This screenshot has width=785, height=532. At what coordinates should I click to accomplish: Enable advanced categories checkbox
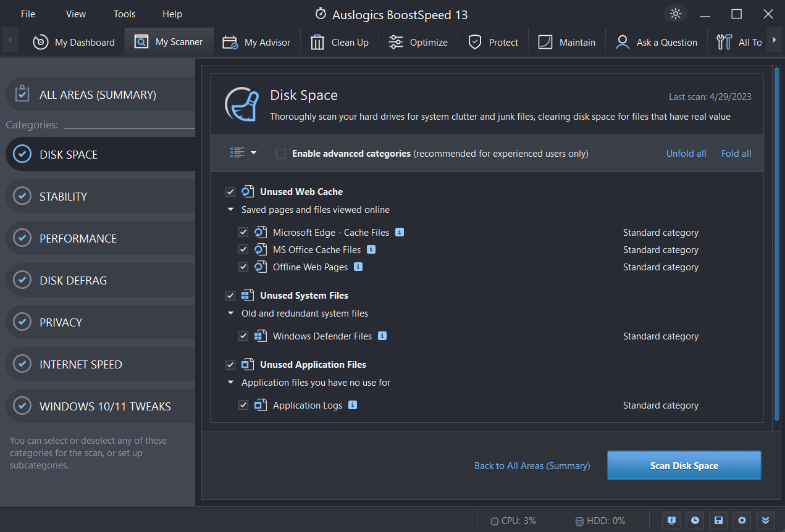[x=281, y=154]
